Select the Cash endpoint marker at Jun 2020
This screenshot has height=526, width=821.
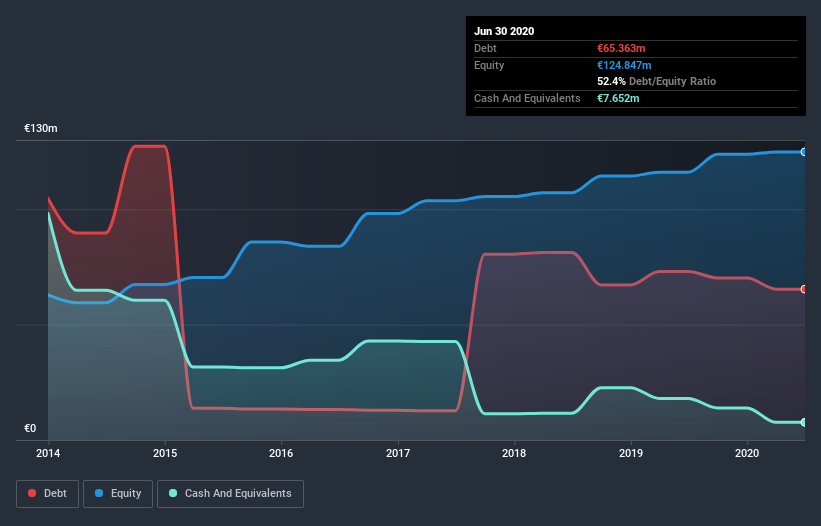click(804, 422)
